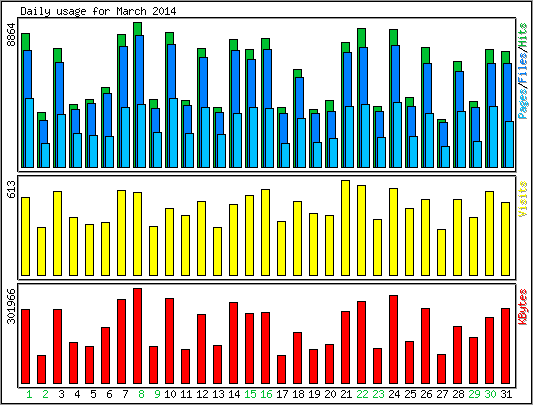Click the green day label 16
The width and height of the screenshot is (533, 405).
click(266, 394)
